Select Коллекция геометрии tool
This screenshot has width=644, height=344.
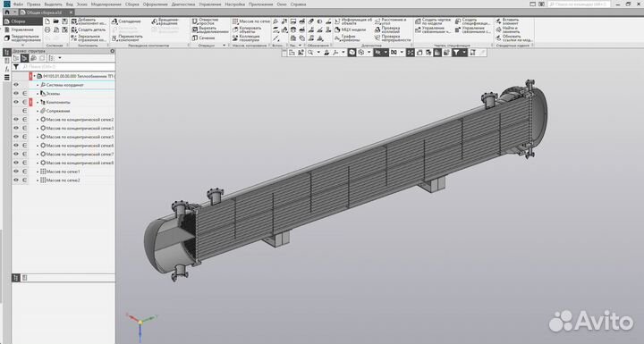(x=247, y=38)
